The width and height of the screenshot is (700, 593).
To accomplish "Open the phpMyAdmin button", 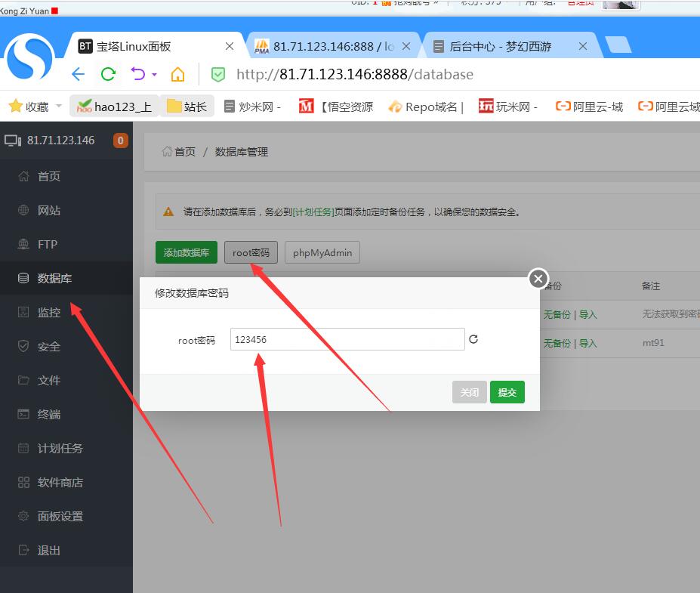I will point(322,252).
